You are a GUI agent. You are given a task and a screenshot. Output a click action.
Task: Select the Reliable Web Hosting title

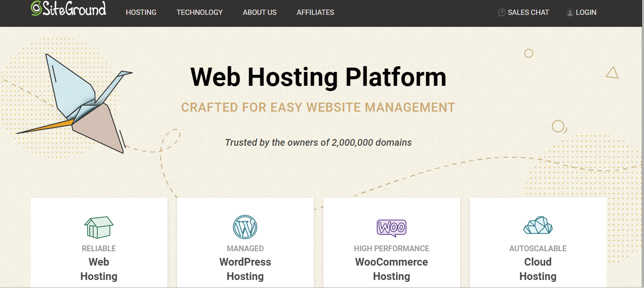99,269
